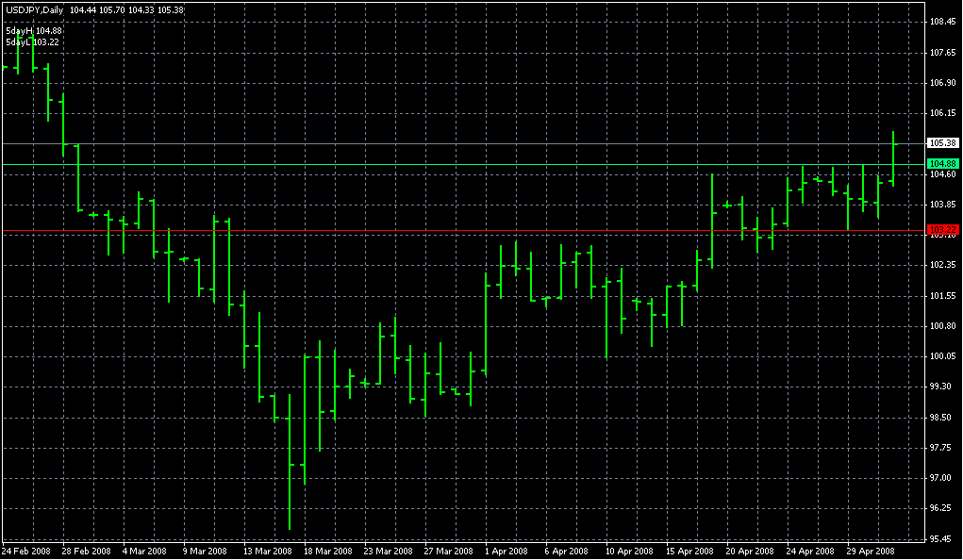The width and height of the screenshot is (963, 560).
Task: Click the green 104.88 price tag on axis
Action: (943, 164)
